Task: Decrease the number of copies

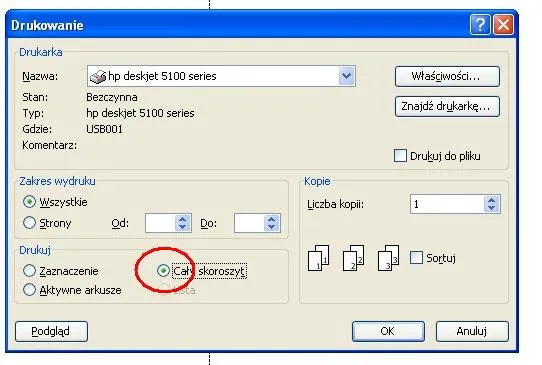Action: 492,208
